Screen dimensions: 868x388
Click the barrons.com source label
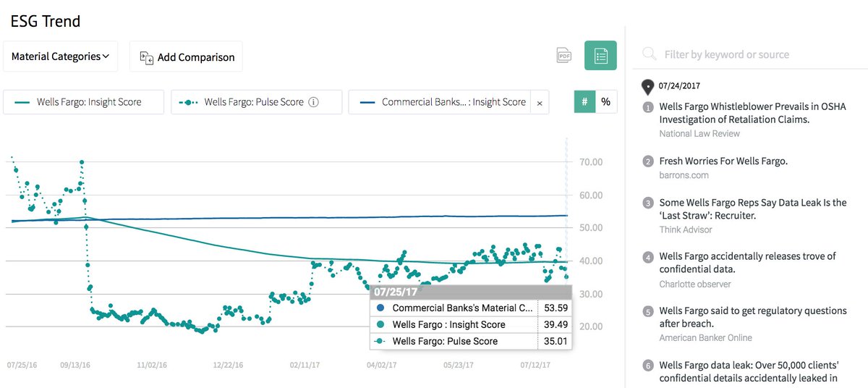684,175
